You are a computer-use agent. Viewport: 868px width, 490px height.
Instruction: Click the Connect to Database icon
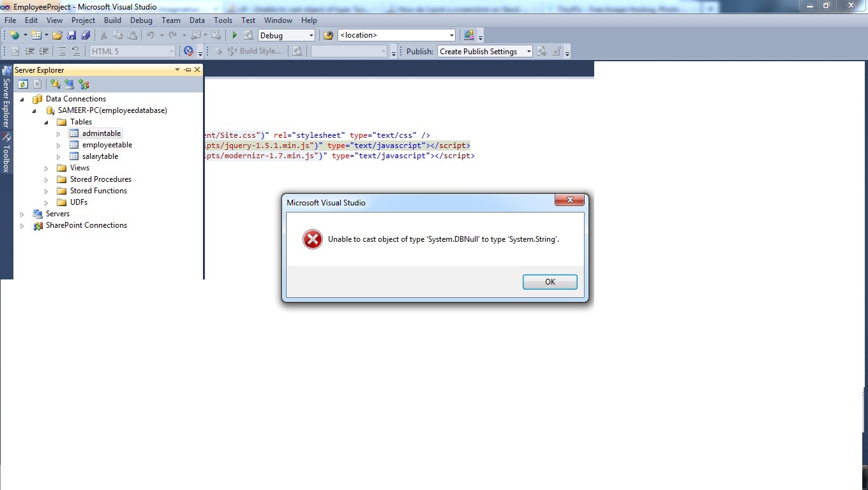coord(56,84)
